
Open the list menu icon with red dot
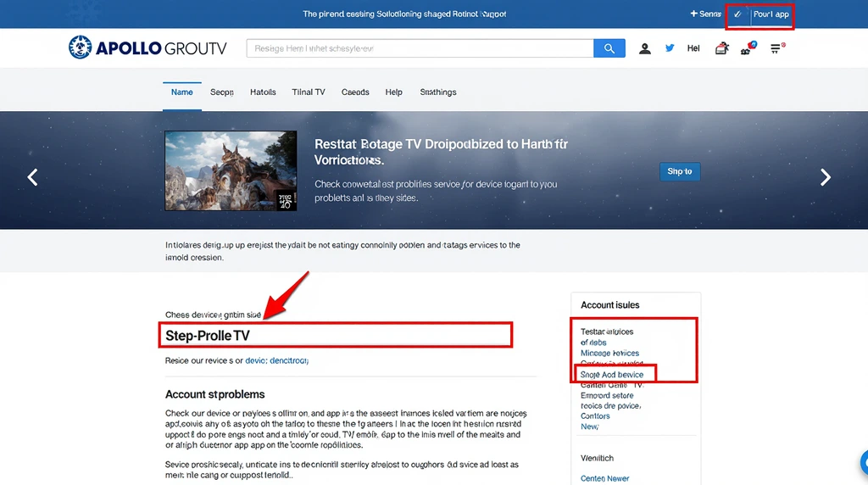tap(777, 48)
